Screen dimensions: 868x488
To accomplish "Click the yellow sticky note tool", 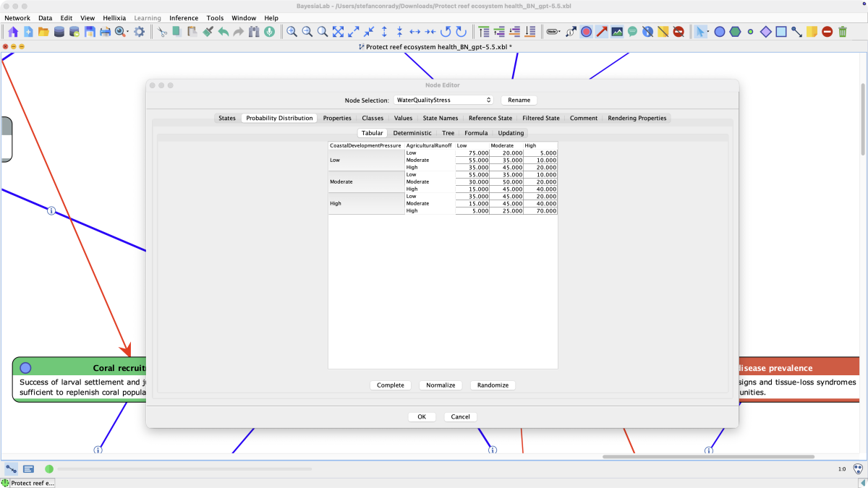I will pyautogui.click(x=812, y=32).
